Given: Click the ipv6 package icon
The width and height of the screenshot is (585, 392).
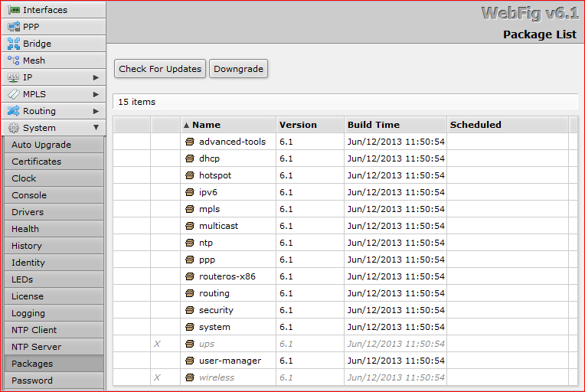Looking at the screenshot, I should click(190, 192).
